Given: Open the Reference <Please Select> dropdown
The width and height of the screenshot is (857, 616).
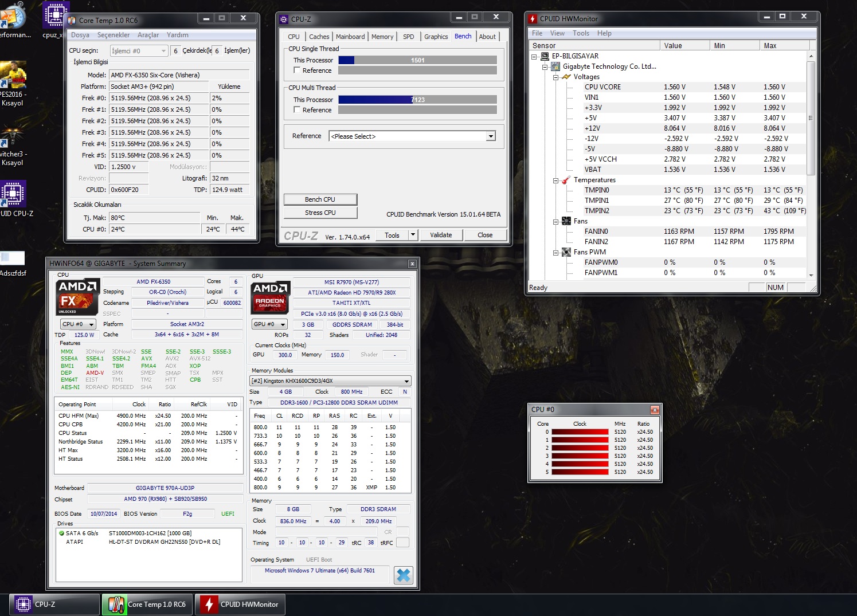Looking at the screenshot, I should tap(412, 136).
